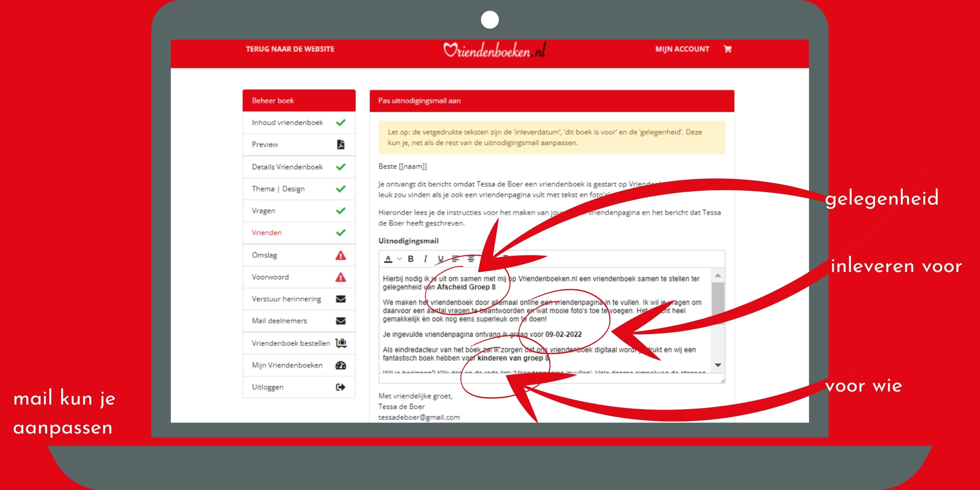Click the tessadeboer@gmail.com text
980x490 pixels.
[419, 417]
